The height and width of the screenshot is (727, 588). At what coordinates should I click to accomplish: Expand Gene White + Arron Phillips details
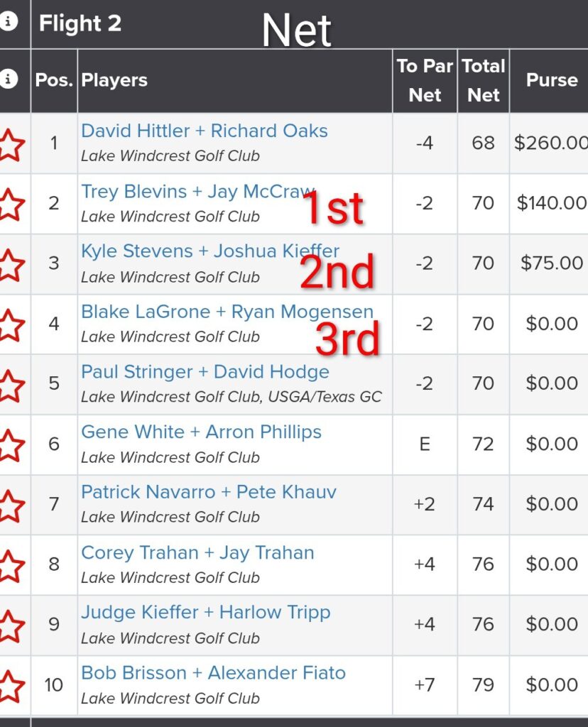201,432
